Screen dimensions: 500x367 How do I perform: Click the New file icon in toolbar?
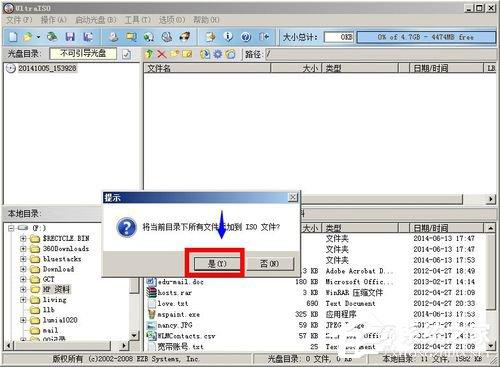[13, 37]
